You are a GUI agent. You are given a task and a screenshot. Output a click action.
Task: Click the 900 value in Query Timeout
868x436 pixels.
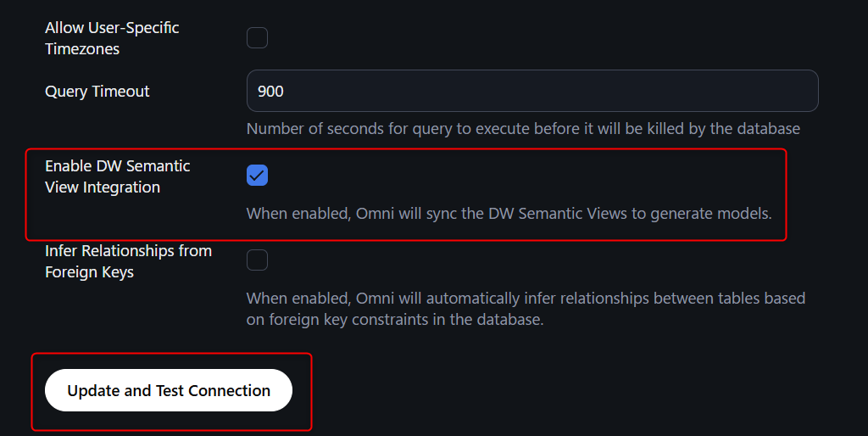(270, 92)
